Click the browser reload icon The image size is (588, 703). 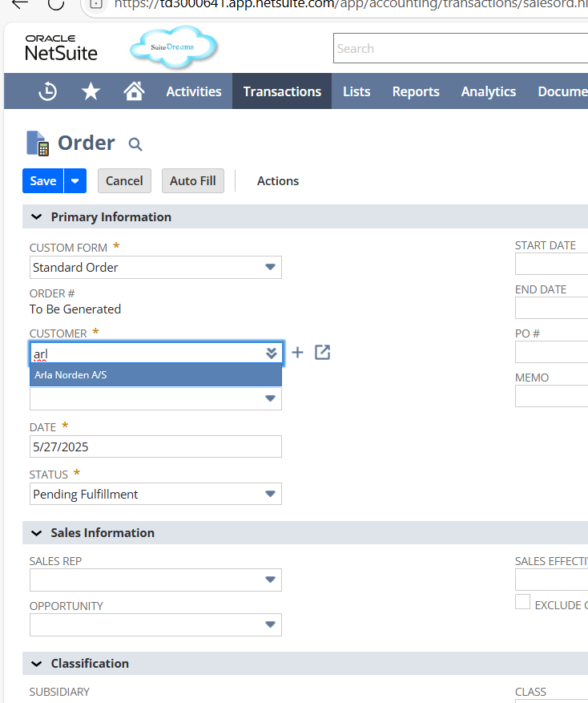point(56,3)
